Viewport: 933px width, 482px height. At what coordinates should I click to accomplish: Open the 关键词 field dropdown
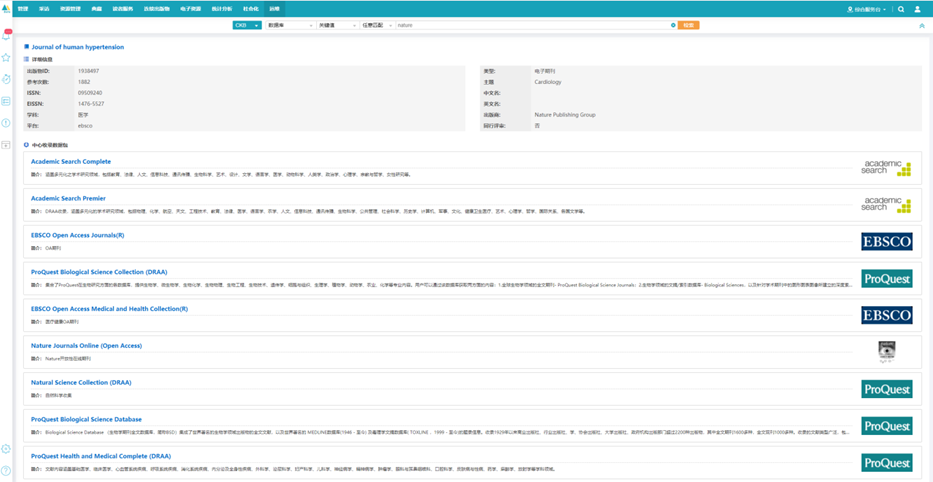pyautogui.click(x=337, y=25)
